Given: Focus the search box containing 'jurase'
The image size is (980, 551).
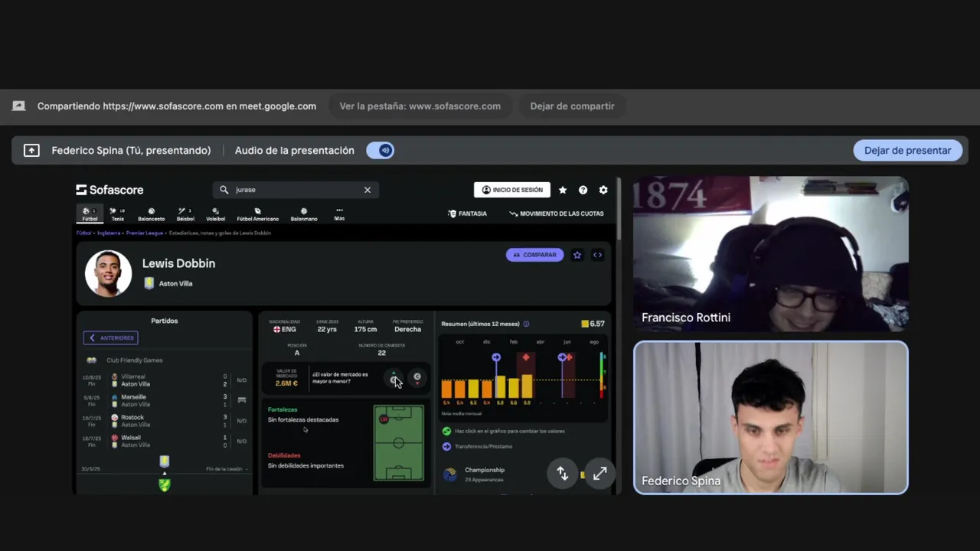Looking at the screenshot, I should tap(296, 190).
